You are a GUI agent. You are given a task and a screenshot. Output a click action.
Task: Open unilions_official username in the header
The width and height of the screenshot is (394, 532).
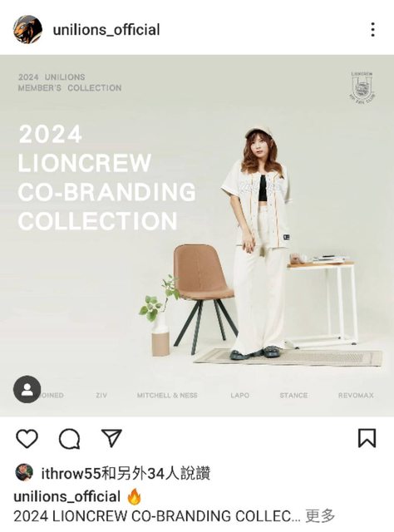click(x=106, y=30)
